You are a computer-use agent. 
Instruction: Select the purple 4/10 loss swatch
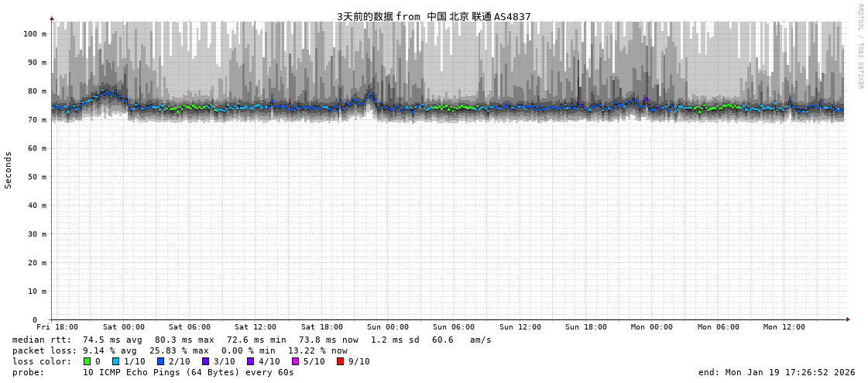(x=251, y=361)
